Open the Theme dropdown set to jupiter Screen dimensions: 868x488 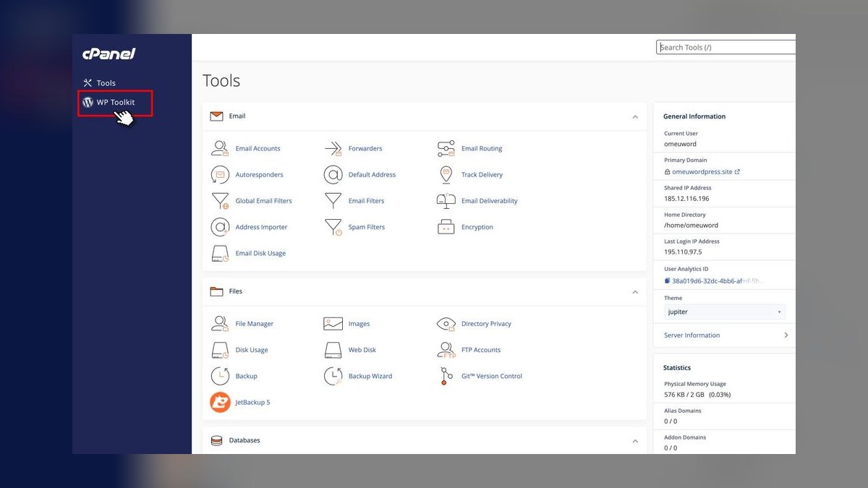(725, 312)
